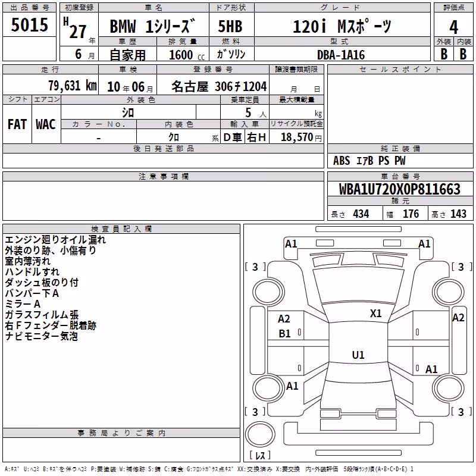Select the chassis number WBA1U720X0P811663
This screenshot has height=476, width=476.
[400, 189]
